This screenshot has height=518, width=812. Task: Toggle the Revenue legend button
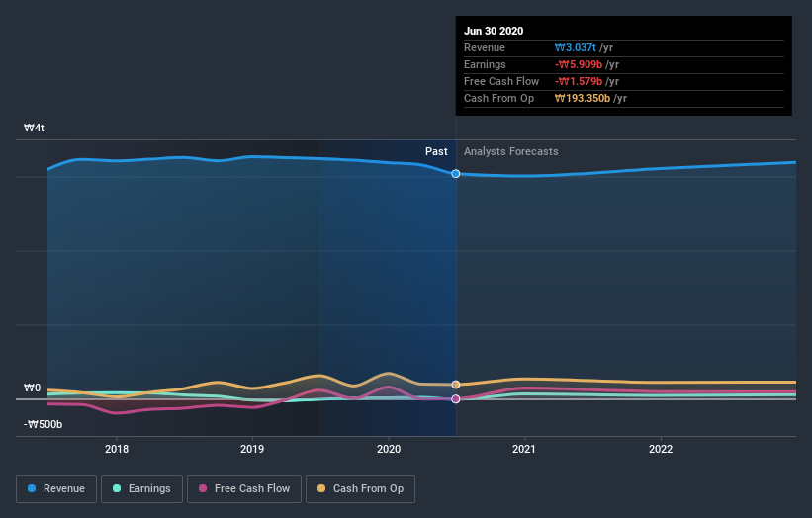click(56, 488)
